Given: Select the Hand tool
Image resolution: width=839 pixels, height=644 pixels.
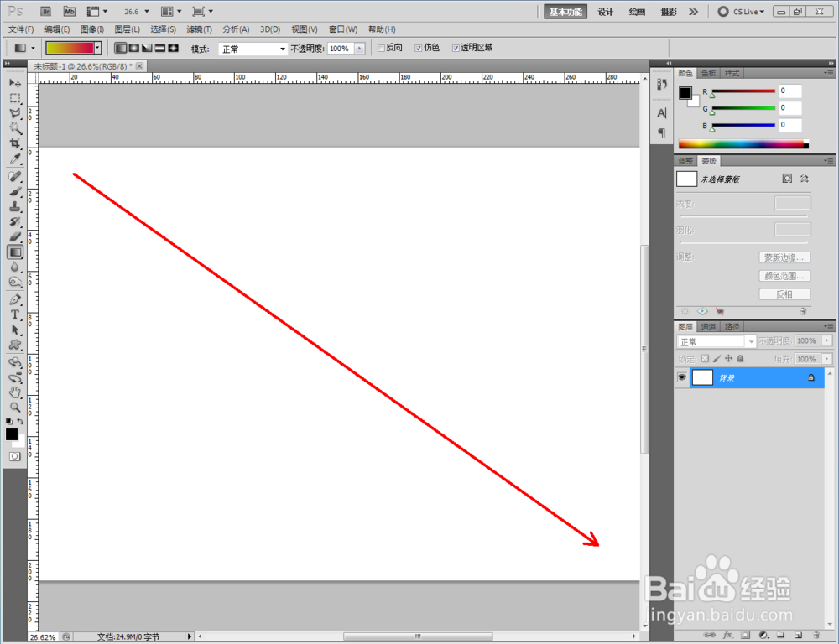Looking at the screenshot, I should (x=15, y=392).
